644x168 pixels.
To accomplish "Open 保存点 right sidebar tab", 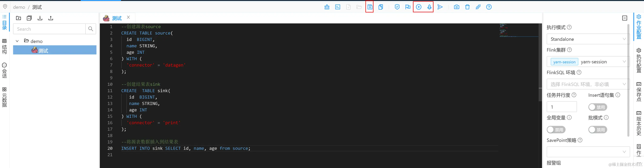I will click(639, 92).
